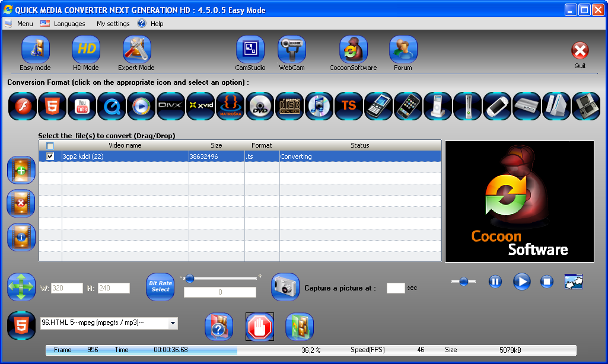Image resolution: width=608 pixels, height=364 pixels.
Task: Select the Compact Disc audio format
Action: tap(289, 106)
